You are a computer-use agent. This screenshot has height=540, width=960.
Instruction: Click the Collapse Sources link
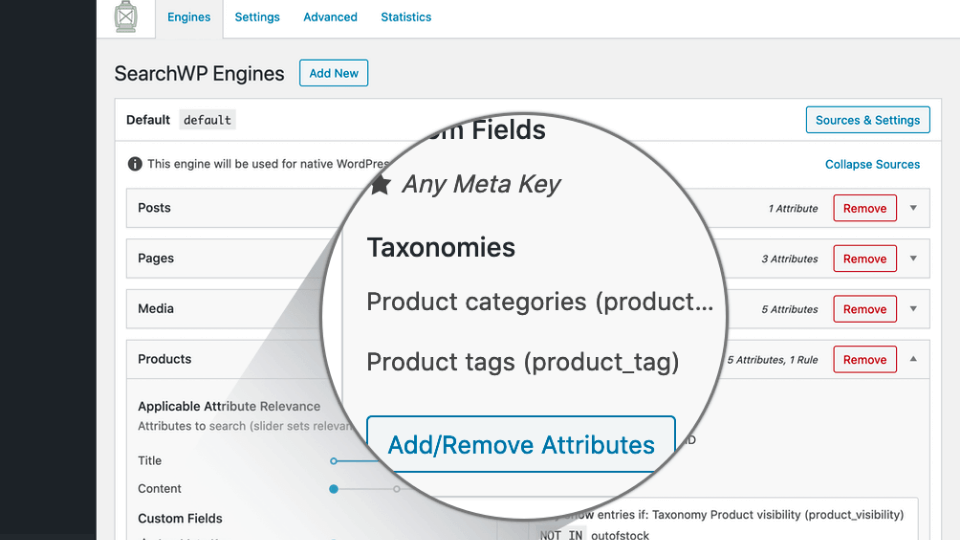(872, 164)
